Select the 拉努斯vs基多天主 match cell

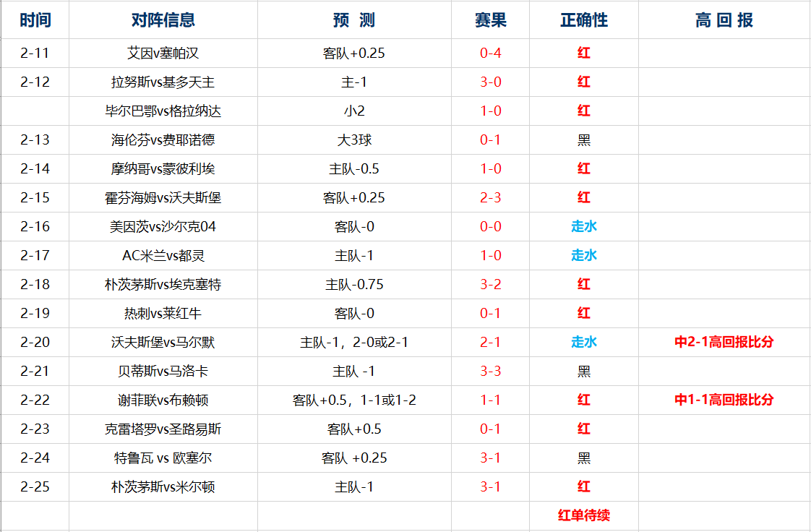pos(163,82)
